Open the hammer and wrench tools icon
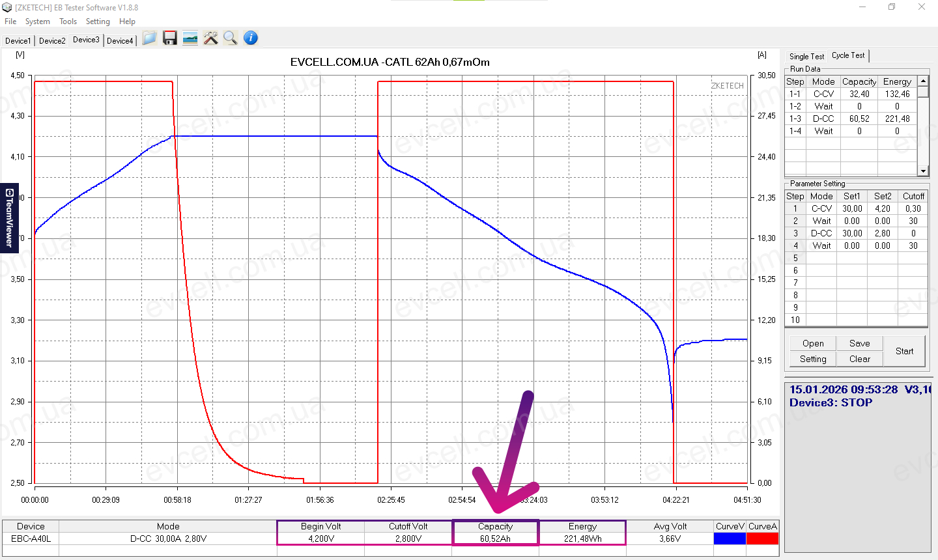 [x=210, y=38]
